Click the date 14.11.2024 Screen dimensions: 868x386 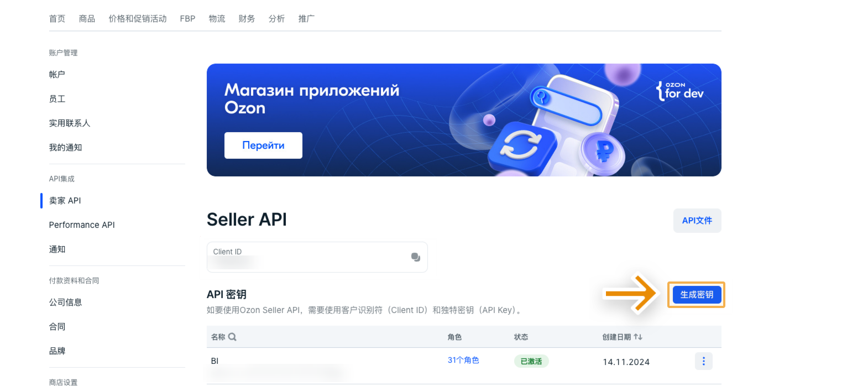pos(626,362)
